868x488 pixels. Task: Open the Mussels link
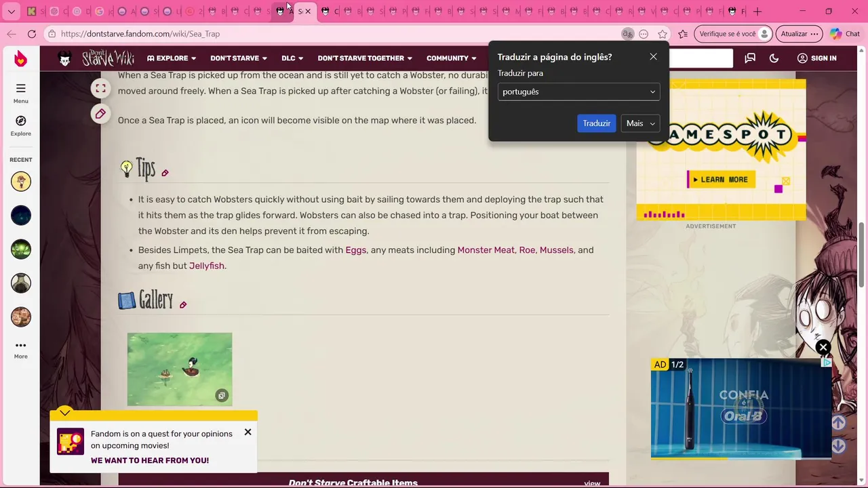tap(556, 250)
